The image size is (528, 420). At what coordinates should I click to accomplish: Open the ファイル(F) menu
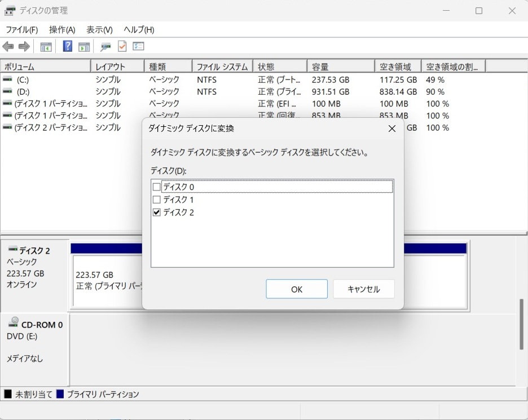click(x=21, y=30)
